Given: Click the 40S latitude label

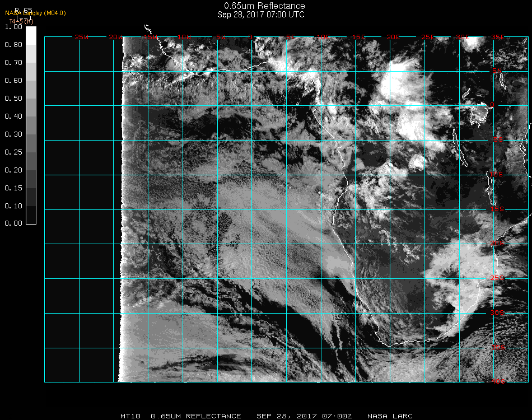Looking at the screenshot, I should click(498, 382).
